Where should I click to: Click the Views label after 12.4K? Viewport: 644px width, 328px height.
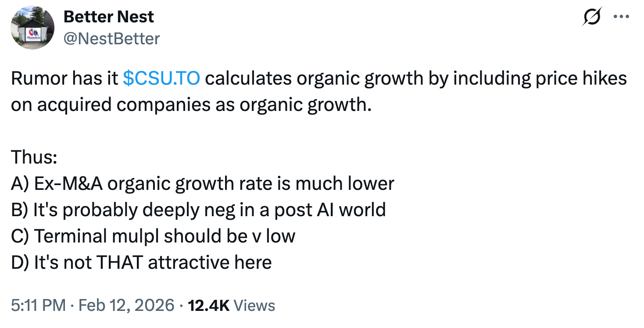[254, 305]
